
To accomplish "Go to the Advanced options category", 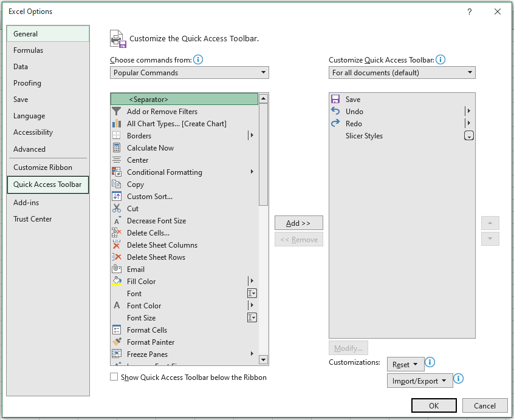I will [48, 149].
